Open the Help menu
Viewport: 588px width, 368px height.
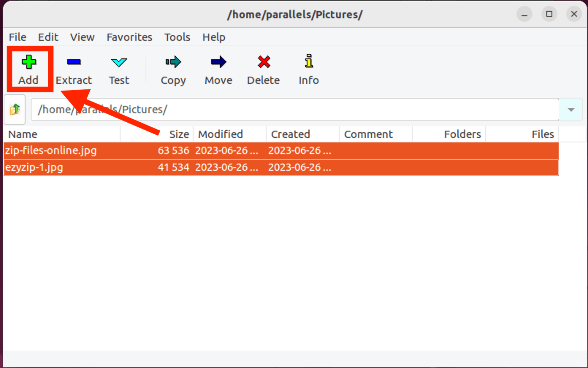pyautogui.click(x=214, y=37)
